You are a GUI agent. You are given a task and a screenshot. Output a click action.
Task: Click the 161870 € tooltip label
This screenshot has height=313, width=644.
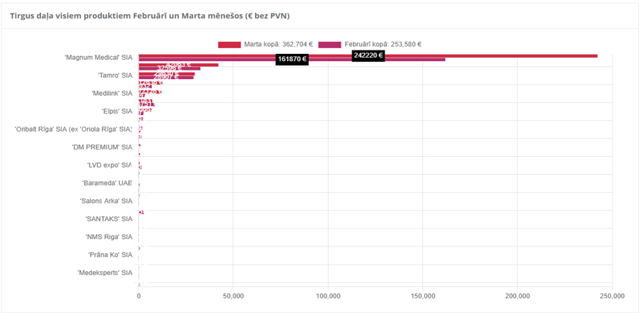tap(292, 59)
